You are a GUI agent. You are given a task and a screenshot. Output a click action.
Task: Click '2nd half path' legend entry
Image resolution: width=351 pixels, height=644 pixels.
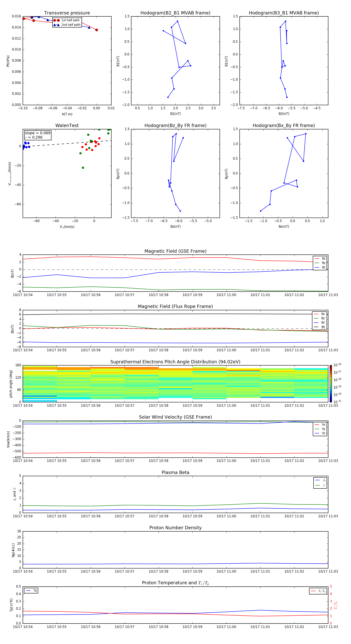(x=67, y=25)
